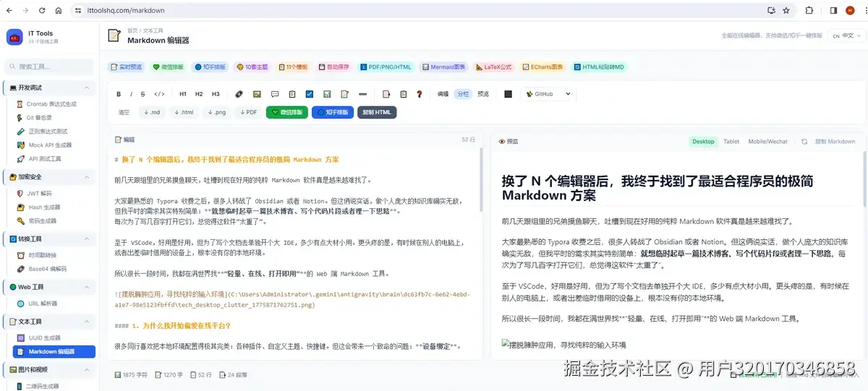Reload the page with browser refresh icon
Viewport: 868px width, 391px height.
tap(41, 11)
